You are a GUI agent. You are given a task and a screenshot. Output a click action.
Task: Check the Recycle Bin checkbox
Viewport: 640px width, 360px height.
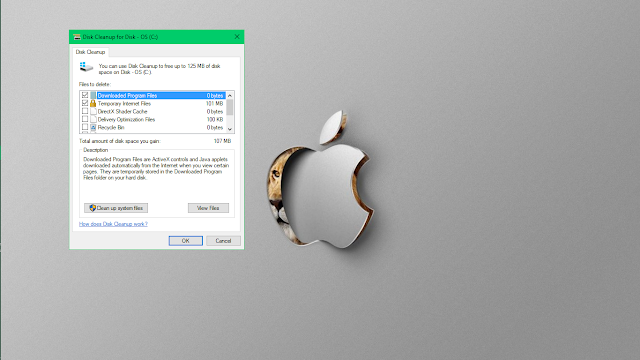click(85, 127)
